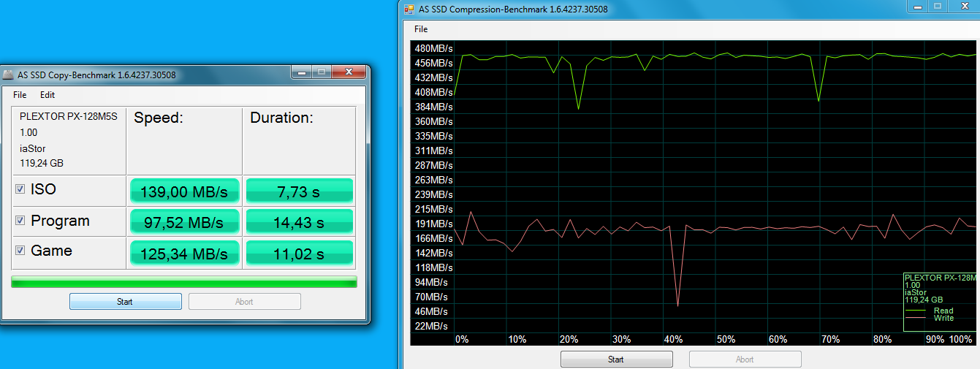980x369 pixels.
Task: Click the read speed dip near 70%
Action: [818, 99]
